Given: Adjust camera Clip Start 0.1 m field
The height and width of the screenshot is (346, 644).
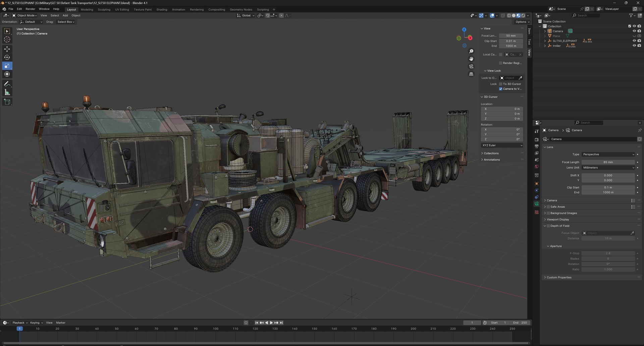Looking at the screenshot, I should click(608, 188).
